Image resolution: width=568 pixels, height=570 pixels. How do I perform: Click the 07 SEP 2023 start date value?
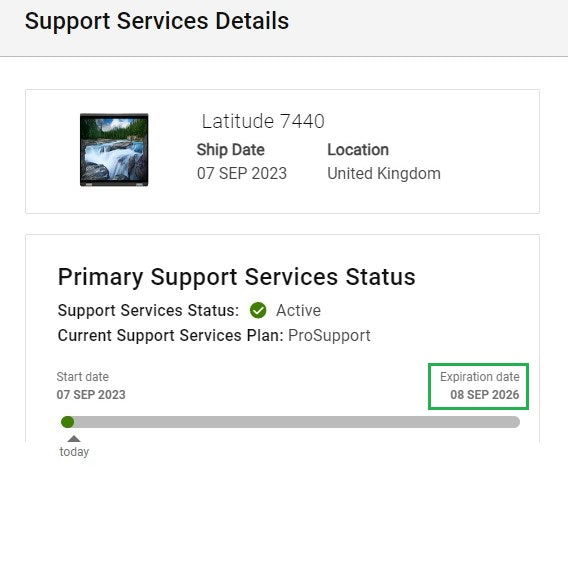pyautogui.click(x=91, y=395)
